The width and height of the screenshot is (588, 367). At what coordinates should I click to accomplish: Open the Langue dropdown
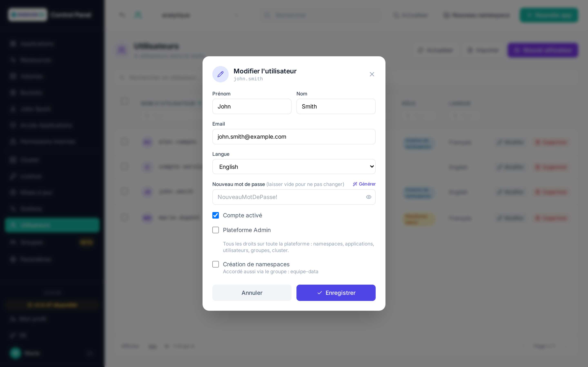coord(294,167)
